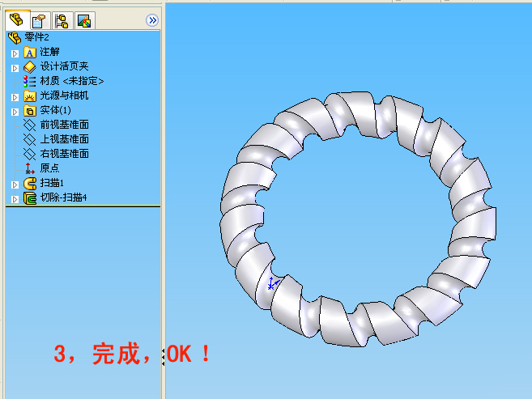
Task: Expand the 光源与相机 tree node
Action: click(x=15, y=97)
